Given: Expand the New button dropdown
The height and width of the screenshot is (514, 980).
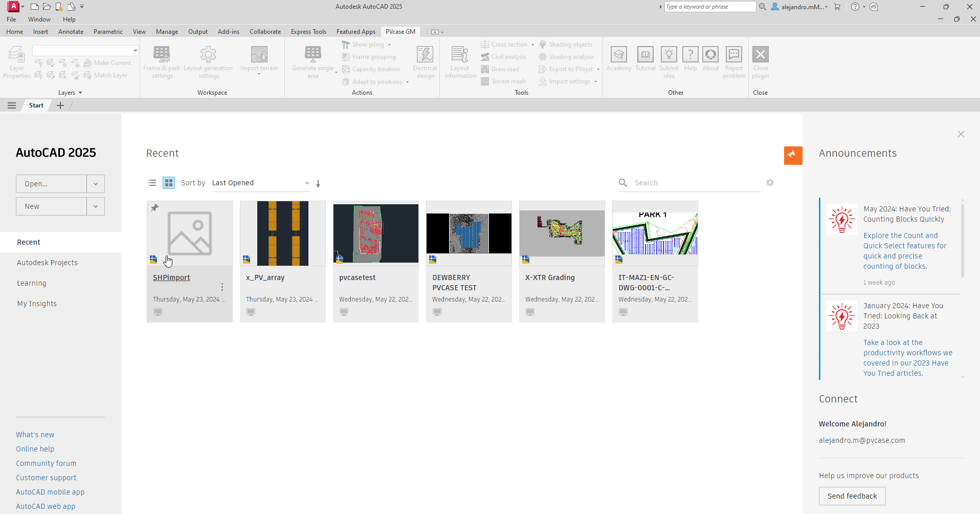Looking at the screenshot, I should (96, 206).
